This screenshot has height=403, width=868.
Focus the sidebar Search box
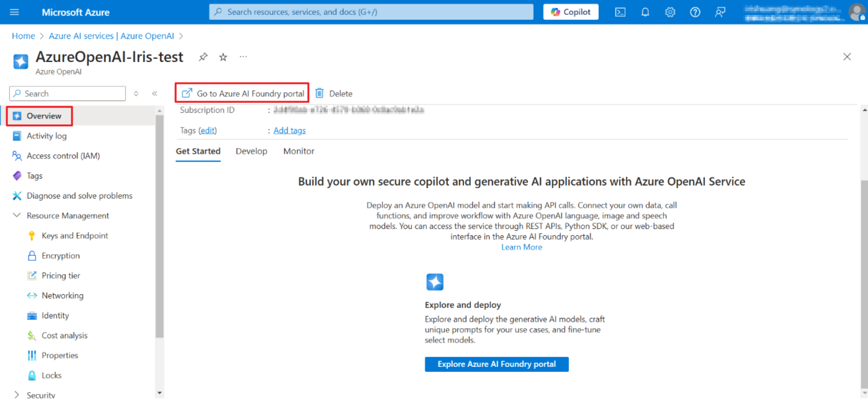pos(68,93)
